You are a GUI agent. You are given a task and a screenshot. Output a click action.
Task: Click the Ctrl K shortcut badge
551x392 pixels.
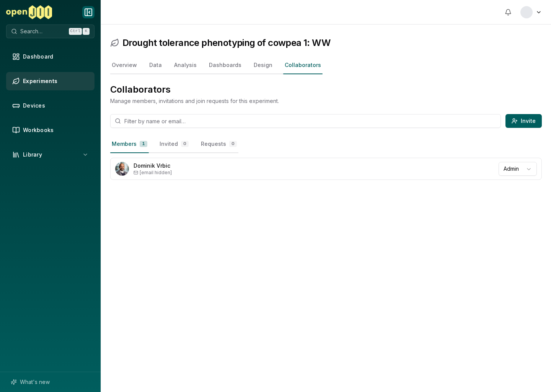79,31
